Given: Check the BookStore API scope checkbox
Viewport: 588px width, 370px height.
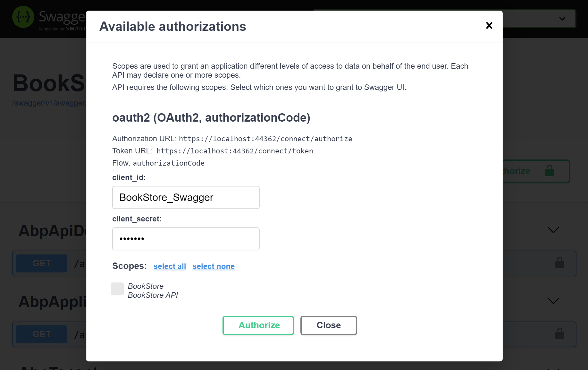Looking at the screenshot, I should click(117, 289).
